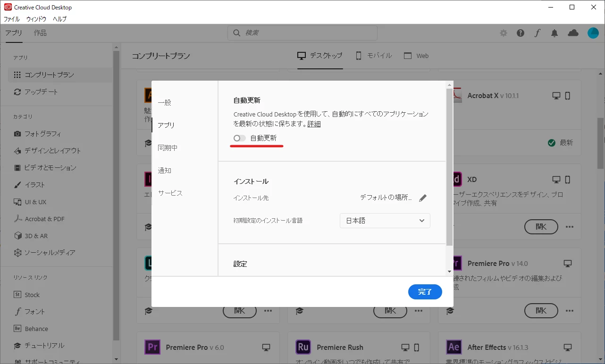605x364 pixels.
Task: Switch to デスクトップ platform tab
Action: click(x=320, y=56)
